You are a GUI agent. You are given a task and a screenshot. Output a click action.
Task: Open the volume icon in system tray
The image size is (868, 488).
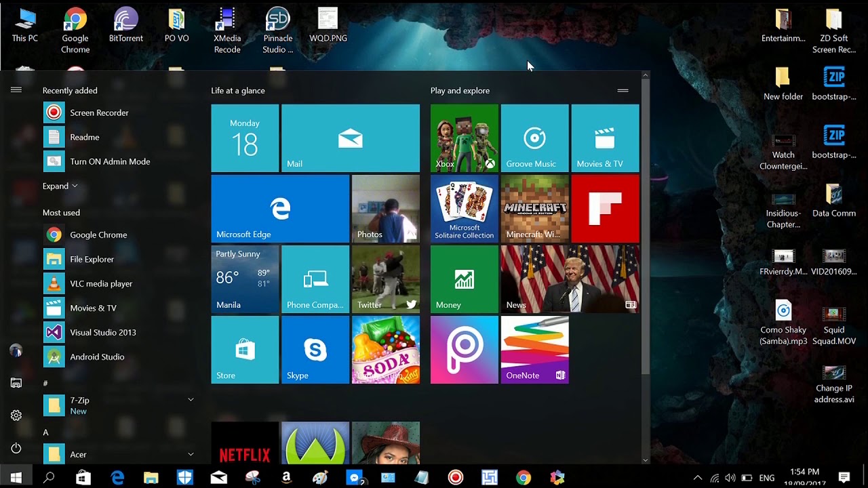coord(730,478)
